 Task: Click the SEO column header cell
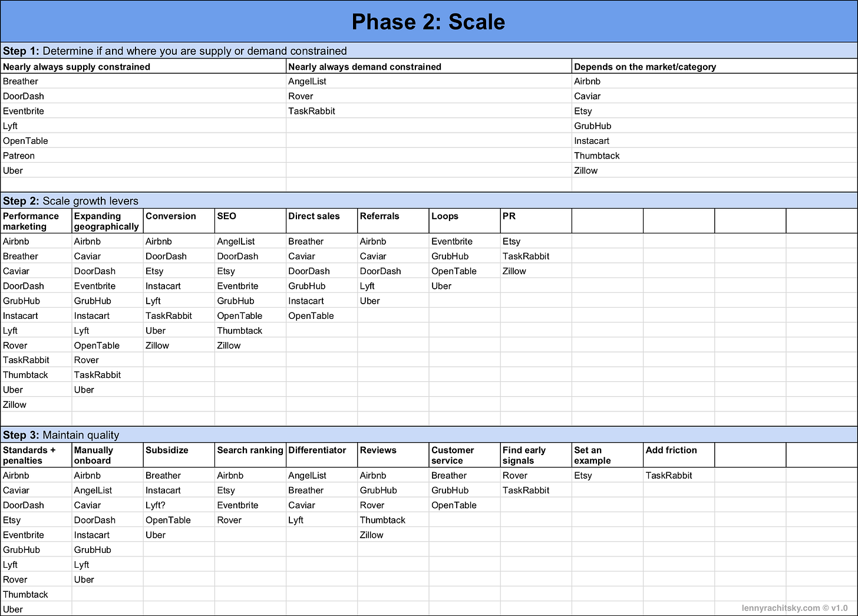[250, 221]
